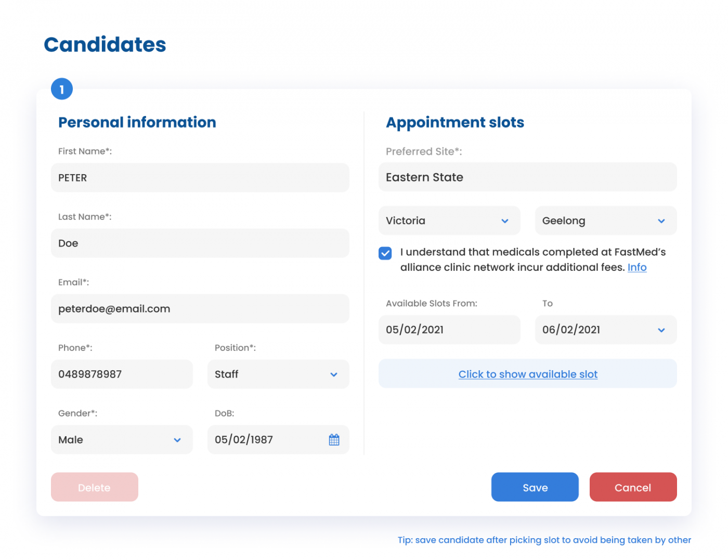This screenshot has height=560, width=728.
Task: Expand the Gender dropdown showing Male
Action: tap(122, 439)
